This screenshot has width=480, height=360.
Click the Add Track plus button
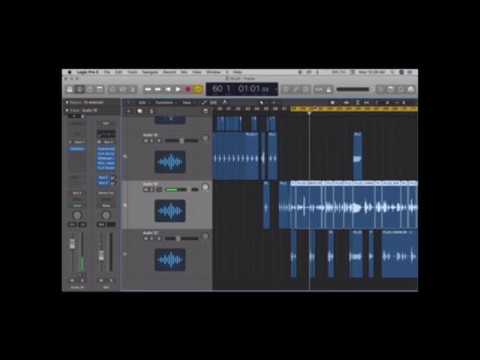pyautogui.click(x=129, y=111)
